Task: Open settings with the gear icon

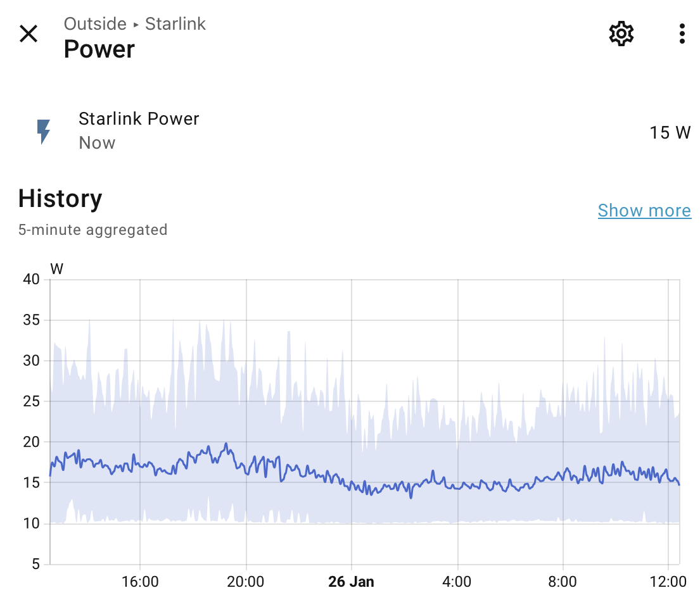Action: pyautogui.click(x=621, y=34)
